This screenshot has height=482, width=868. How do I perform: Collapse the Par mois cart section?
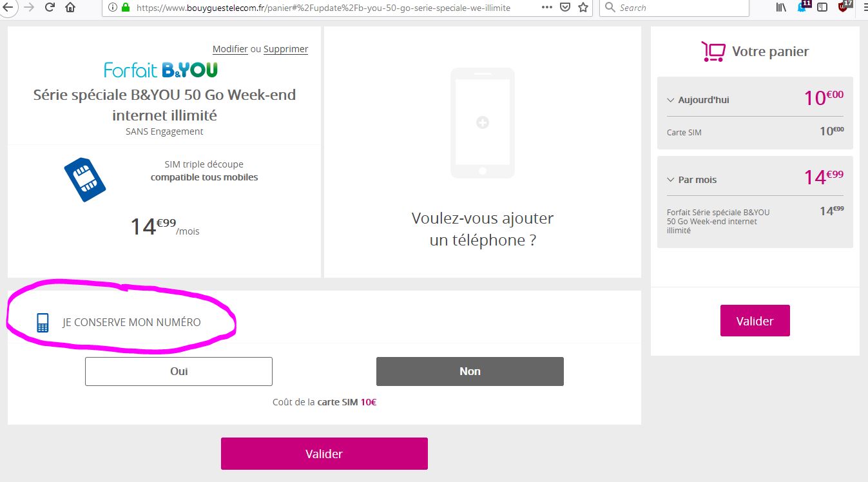[x=671, y=180]
